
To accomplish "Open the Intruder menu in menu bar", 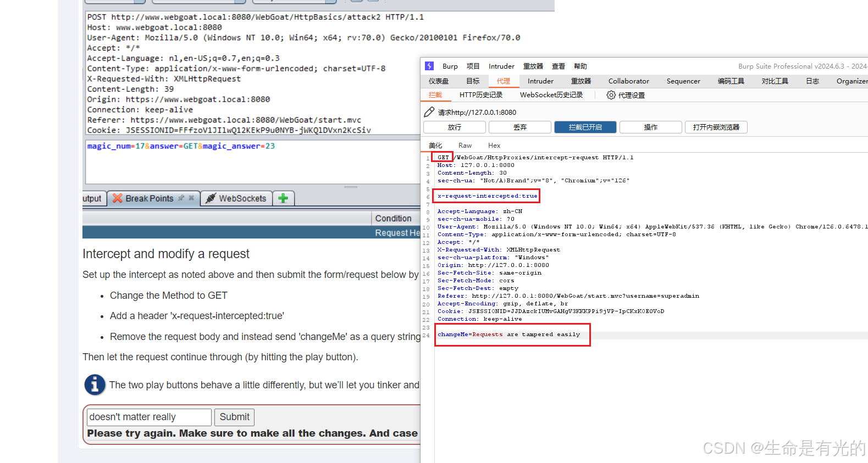I will click(501, 66).
